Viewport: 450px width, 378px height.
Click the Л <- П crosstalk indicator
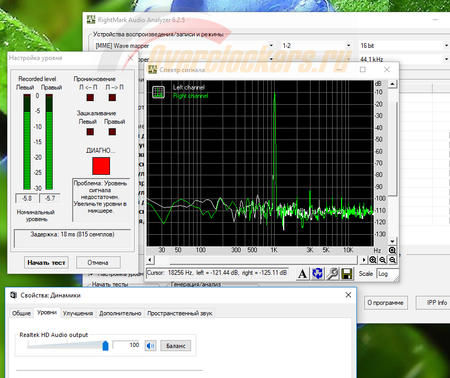pyautogui.click(x=90, y=97)
